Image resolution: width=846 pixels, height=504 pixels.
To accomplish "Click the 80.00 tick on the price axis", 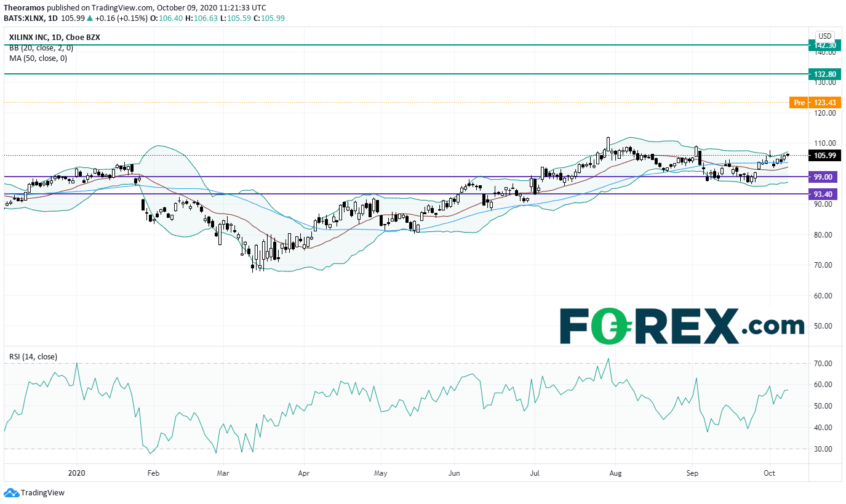I will [823, 235].
